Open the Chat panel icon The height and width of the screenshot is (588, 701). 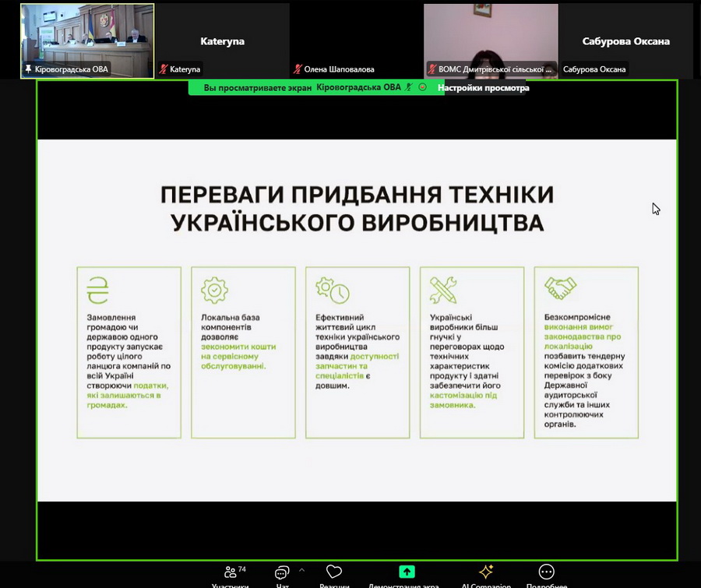(x=282, y=573)
